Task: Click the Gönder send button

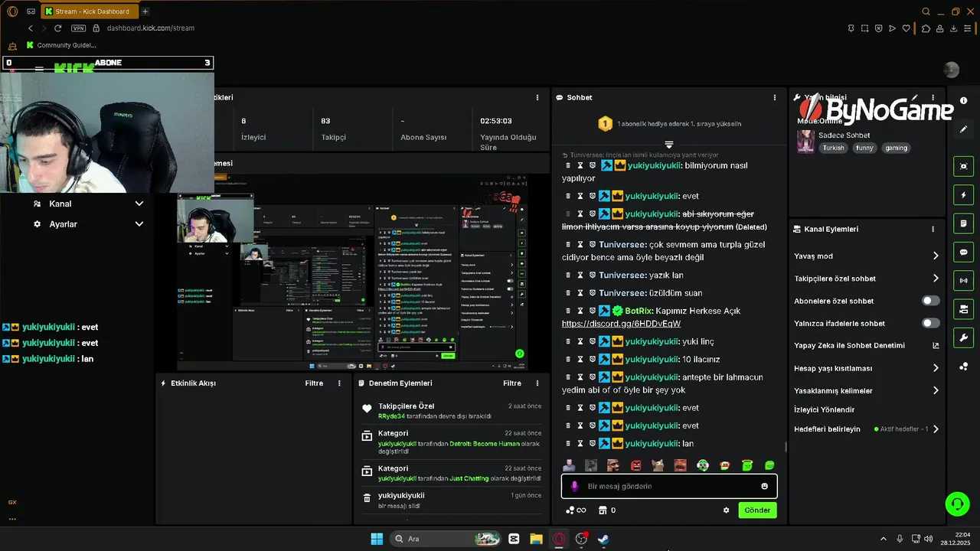Action: point(757,510)
